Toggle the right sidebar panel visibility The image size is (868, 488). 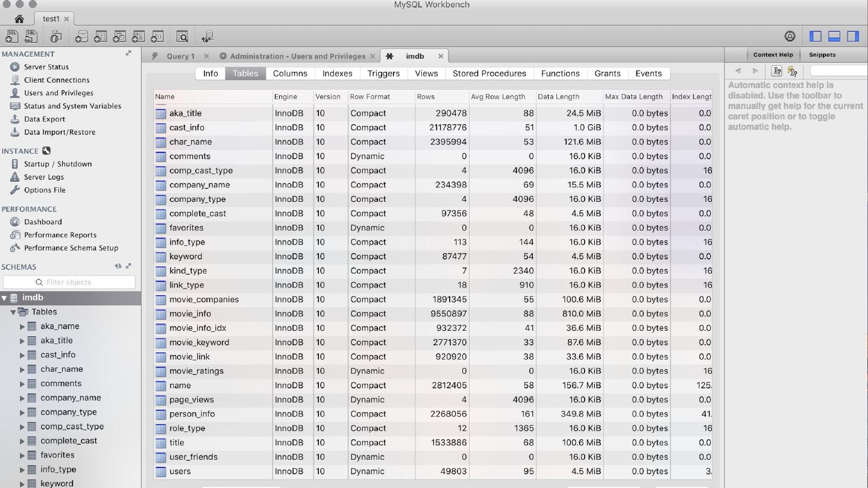click(853, 36)
